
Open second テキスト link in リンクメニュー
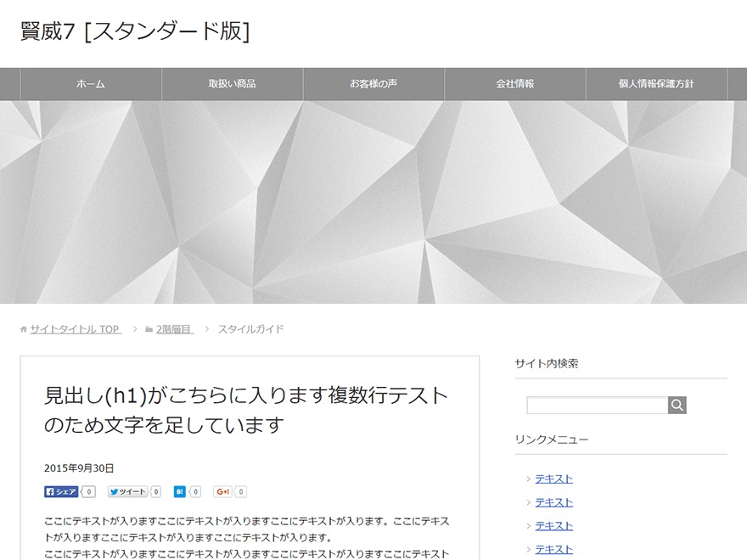click(x=553, y=502)
